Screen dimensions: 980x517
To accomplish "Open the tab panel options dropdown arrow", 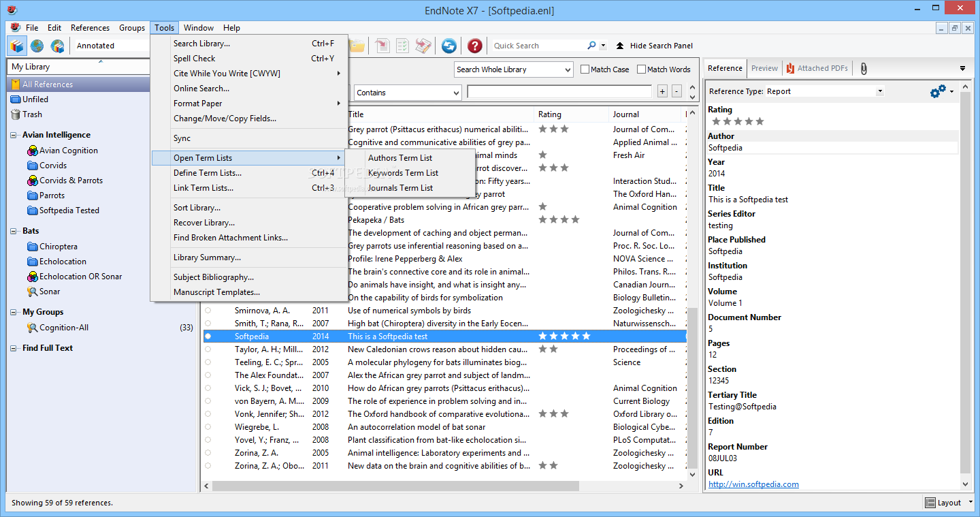I will (x=962, y=68).
